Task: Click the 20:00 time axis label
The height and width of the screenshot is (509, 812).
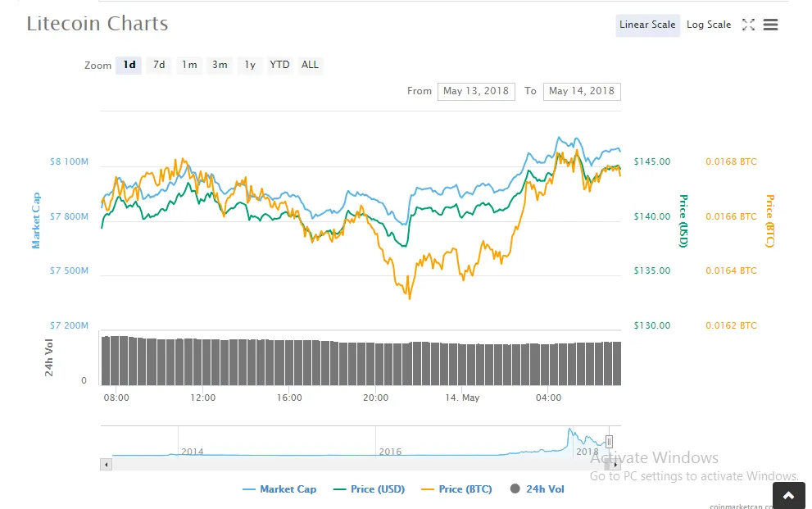Action: click(x=375, y=398)
